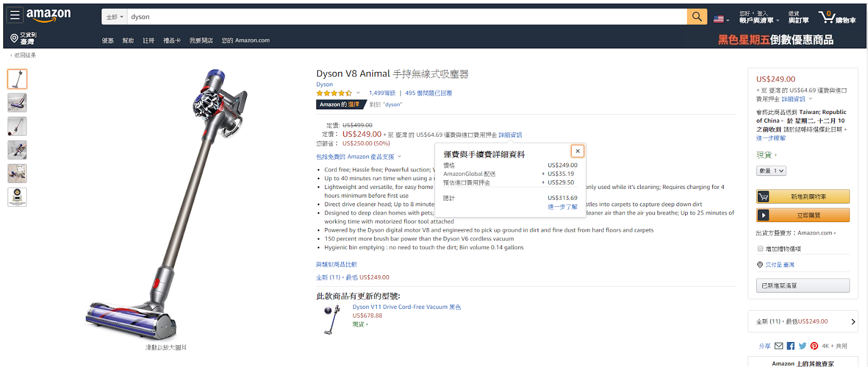
Task: Open delivery date learn more link 進一步瞭解
Action: click(x=771, y=138)
